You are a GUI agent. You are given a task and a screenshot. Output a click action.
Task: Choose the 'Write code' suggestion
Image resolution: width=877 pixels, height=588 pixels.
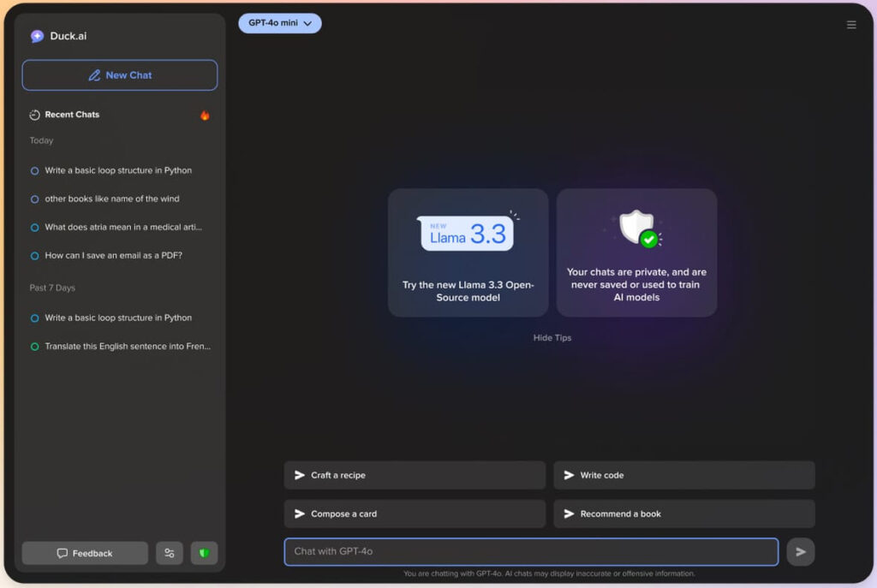(684, 475)
